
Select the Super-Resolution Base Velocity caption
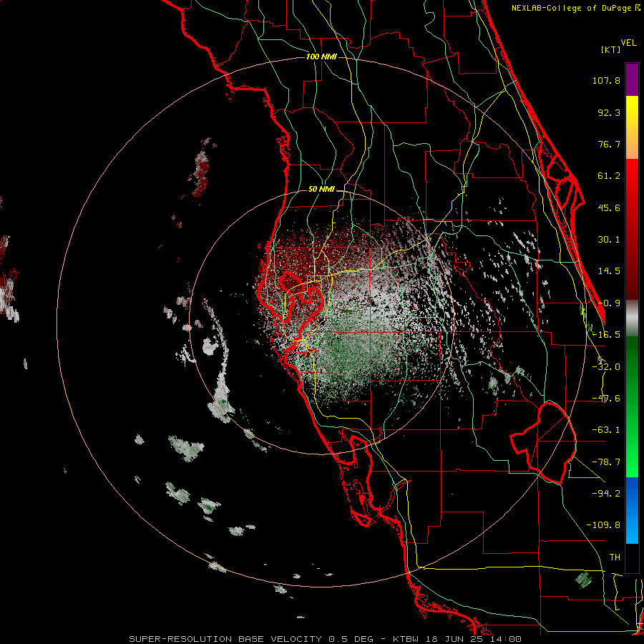pyautogui.click(x=325, y=639)
